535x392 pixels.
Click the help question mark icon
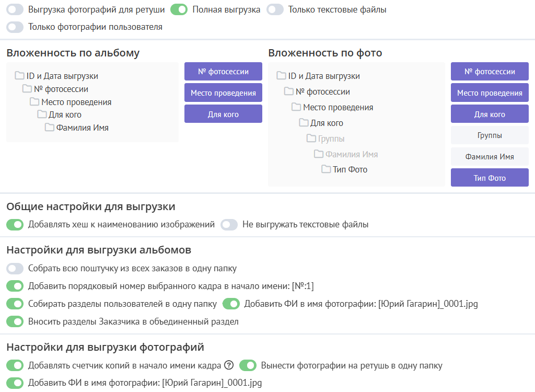[228, 365]
